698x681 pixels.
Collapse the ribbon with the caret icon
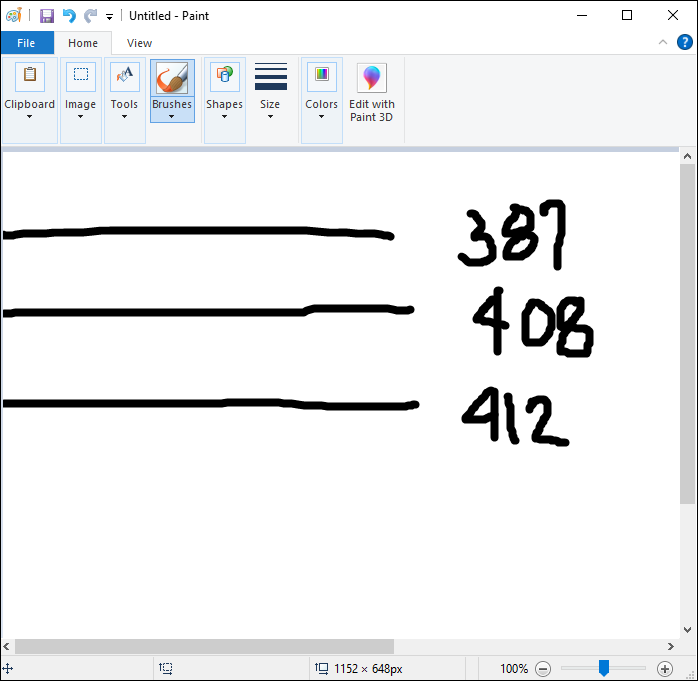pyautogui.click(x=662, y=42)
